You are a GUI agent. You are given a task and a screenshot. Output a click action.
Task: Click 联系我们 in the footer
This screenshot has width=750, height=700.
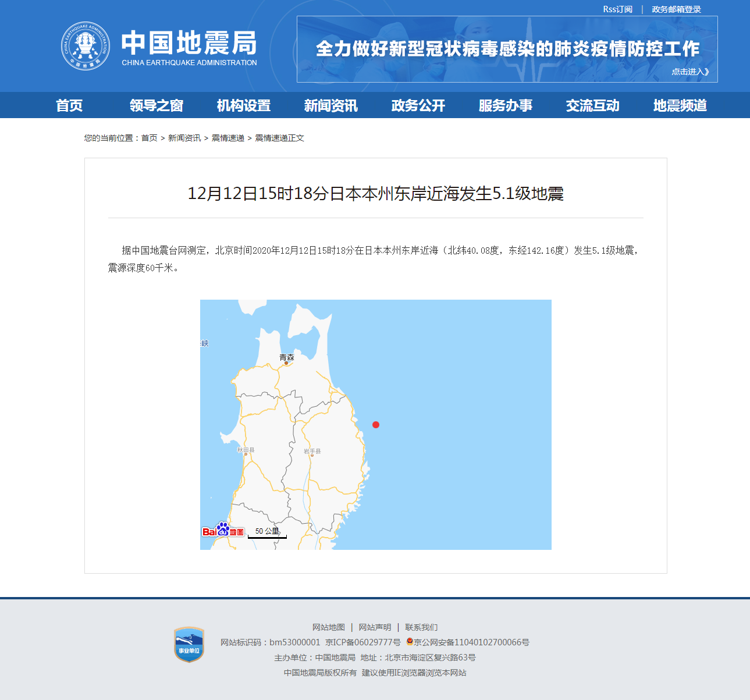pos(422,627)
